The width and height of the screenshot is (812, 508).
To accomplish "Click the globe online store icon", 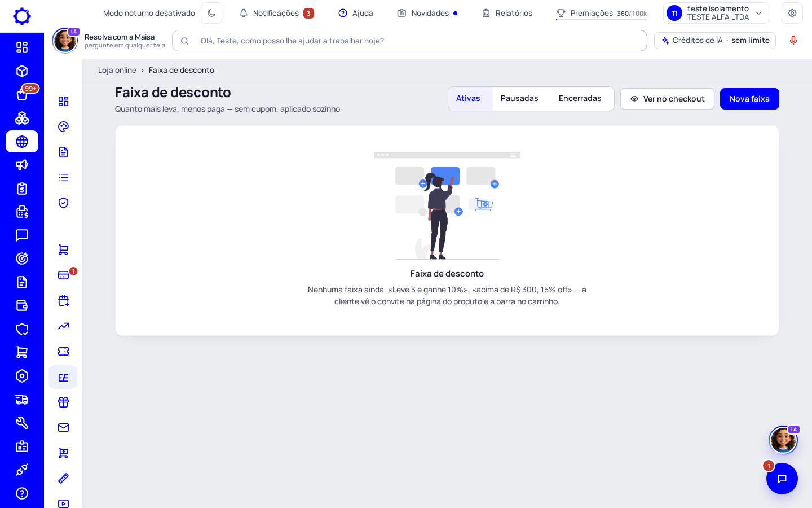I will [22, 142].
